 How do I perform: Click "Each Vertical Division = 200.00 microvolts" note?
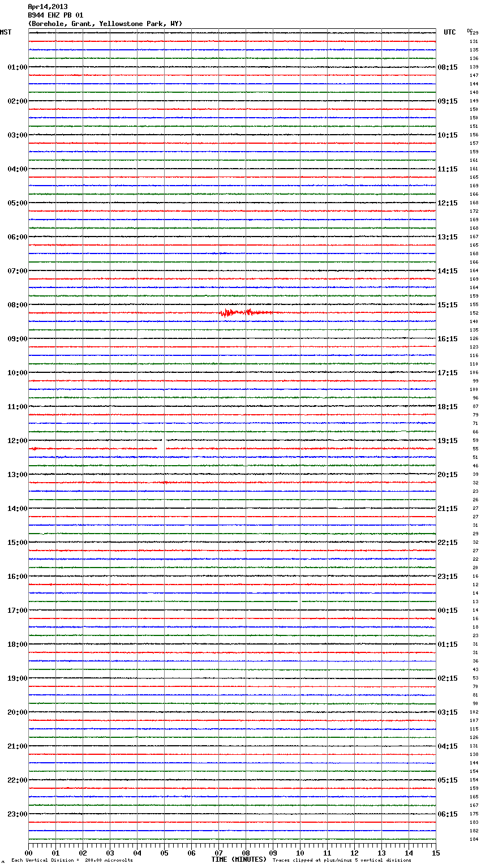(72, 861)
